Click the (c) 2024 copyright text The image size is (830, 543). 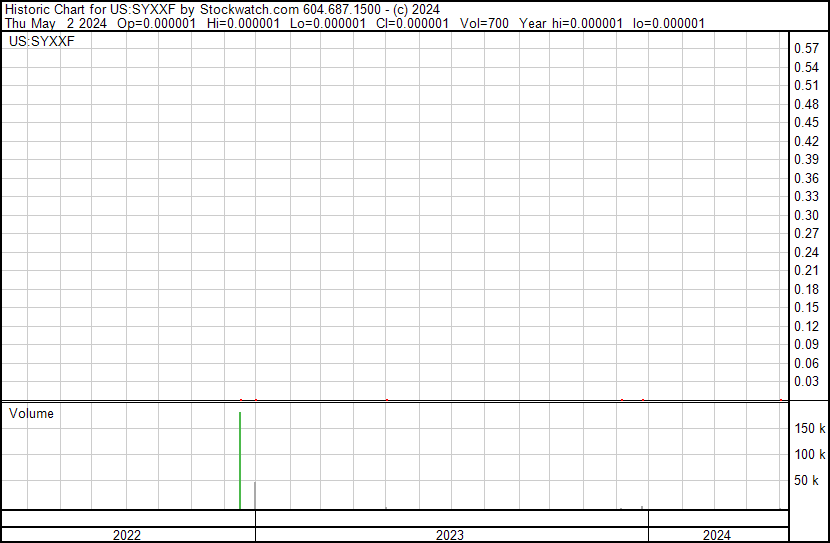pos(416,10)
